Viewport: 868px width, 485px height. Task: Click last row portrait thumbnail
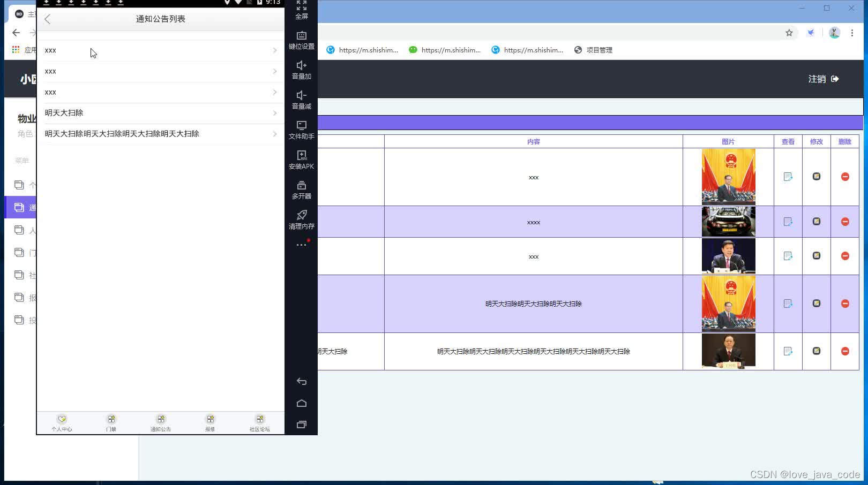point(729,351)
